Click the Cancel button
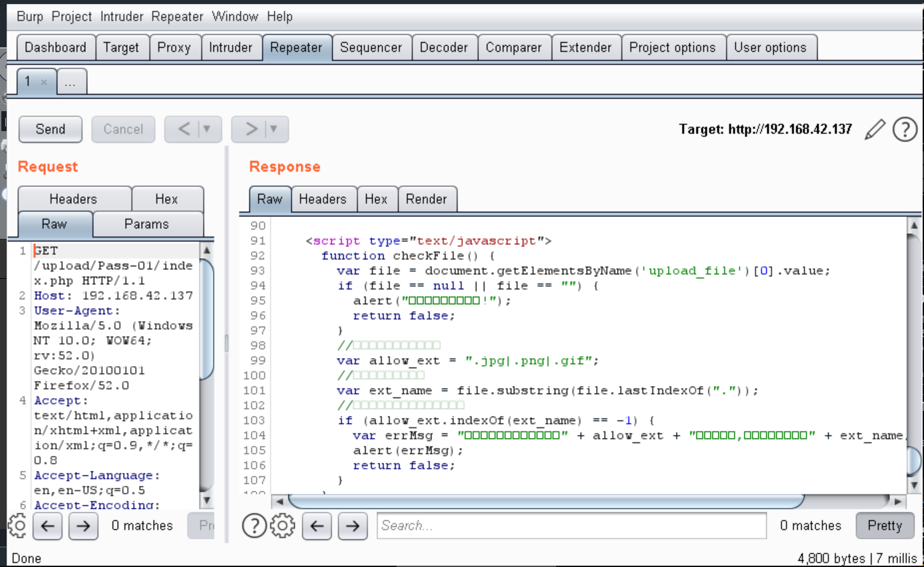Image resolution: width=924 pixels, height=567 pixels. pos(123,129)
